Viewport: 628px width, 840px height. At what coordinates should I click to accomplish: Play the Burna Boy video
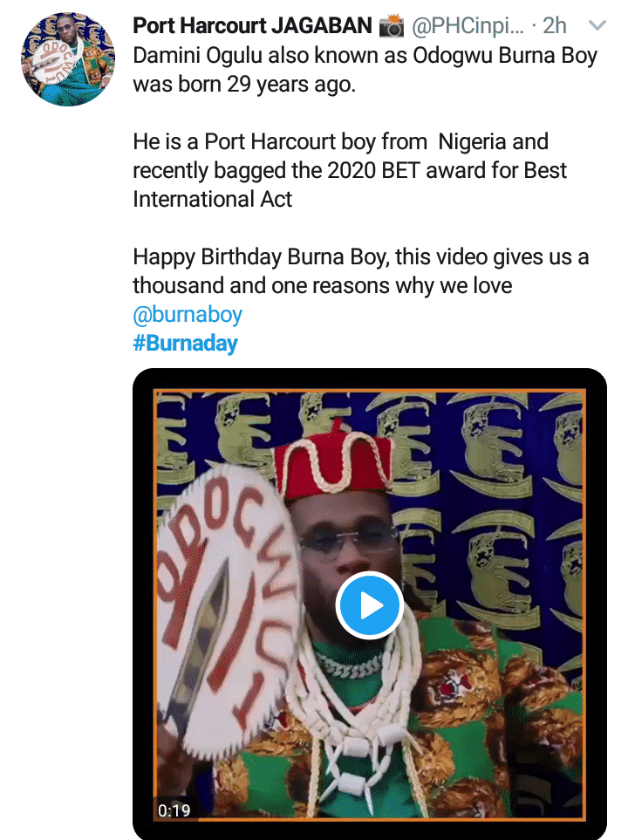pyautogui.click(x=369, y=604)
